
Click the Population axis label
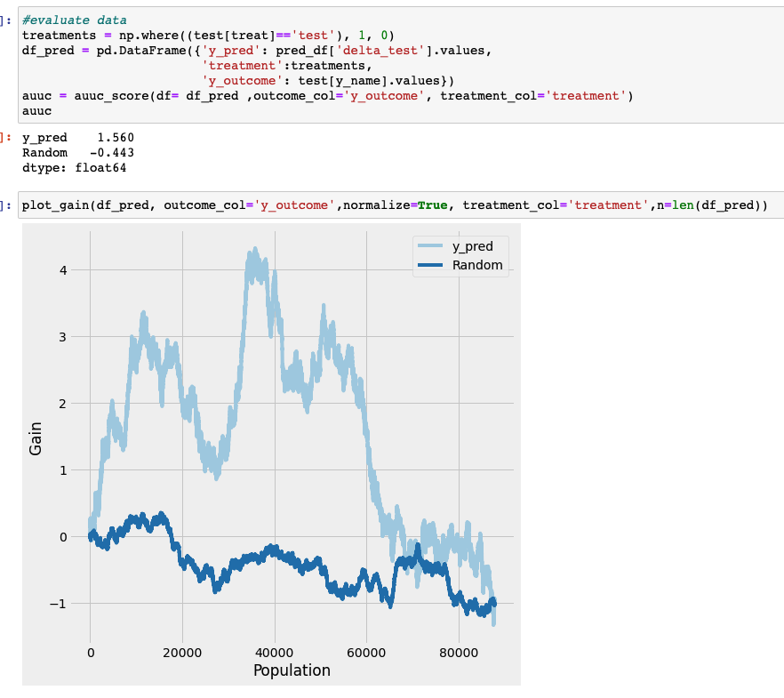click(x=292, y=670)
